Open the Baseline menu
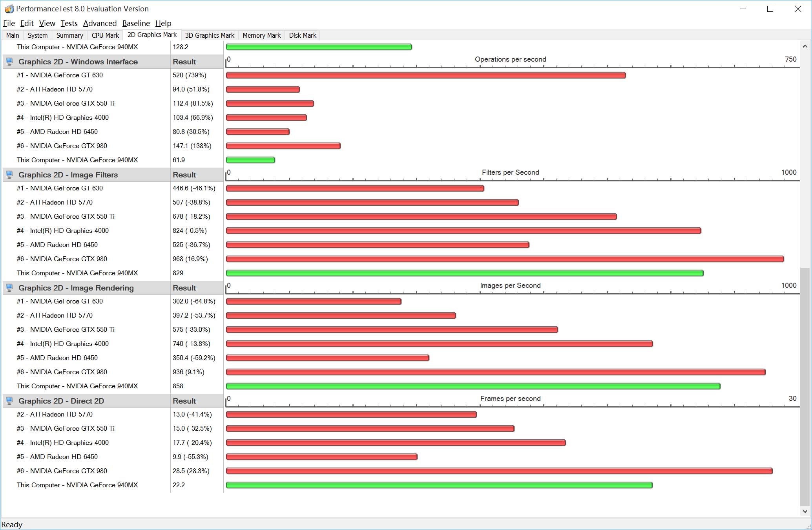 [136, 23]
